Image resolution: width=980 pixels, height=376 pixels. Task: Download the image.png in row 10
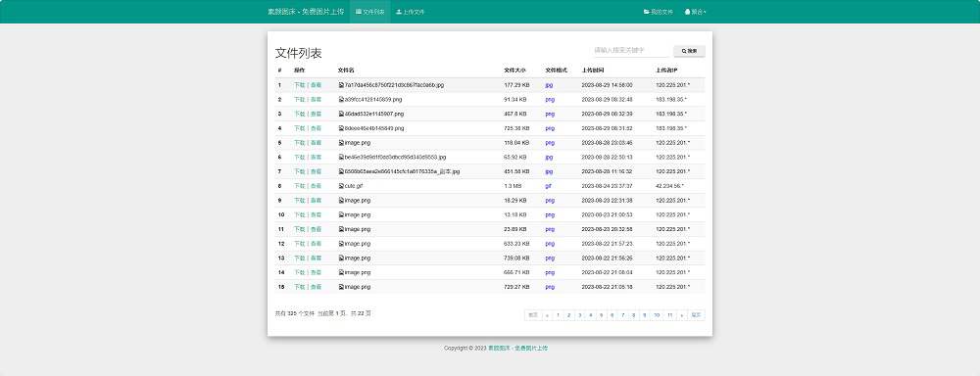pyautogui.click(x=299, y=214)
